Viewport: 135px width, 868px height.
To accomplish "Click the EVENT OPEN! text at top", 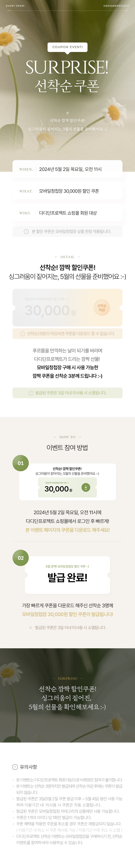I will pos(15,6).
